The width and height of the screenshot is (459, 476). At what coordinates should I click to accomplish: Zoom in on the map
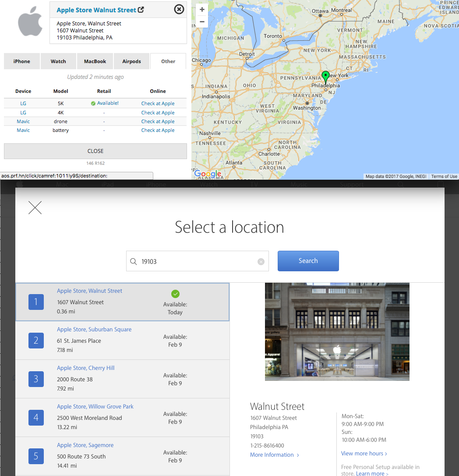(x=202, y=9)
